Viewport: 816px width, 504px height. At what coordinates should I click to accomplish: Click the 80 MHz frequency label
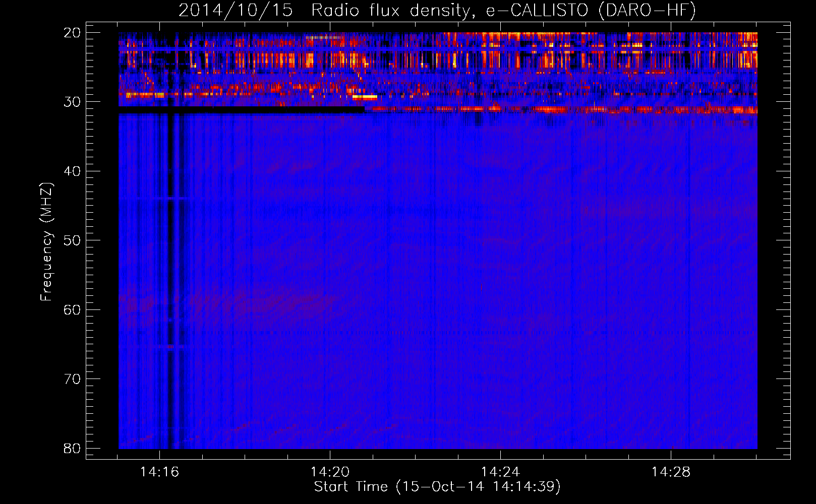pyautogui.click(x=72, y=448)
